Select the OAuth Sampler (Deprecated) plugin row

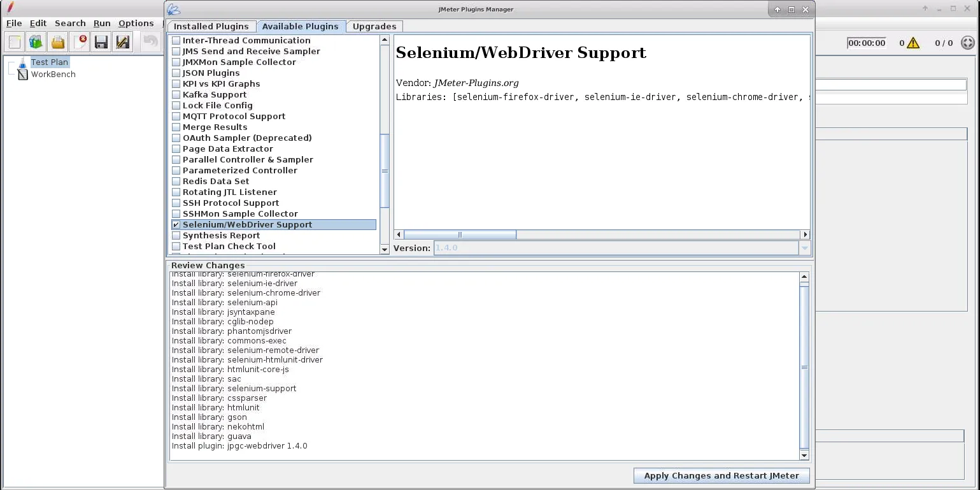[274, 138]
